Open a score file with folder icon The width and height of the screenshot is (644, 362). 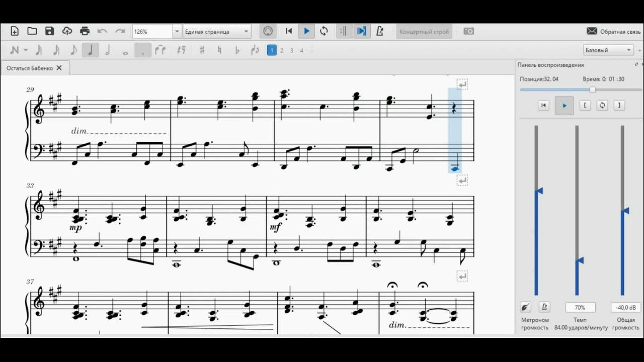click(x=32, y=31)
